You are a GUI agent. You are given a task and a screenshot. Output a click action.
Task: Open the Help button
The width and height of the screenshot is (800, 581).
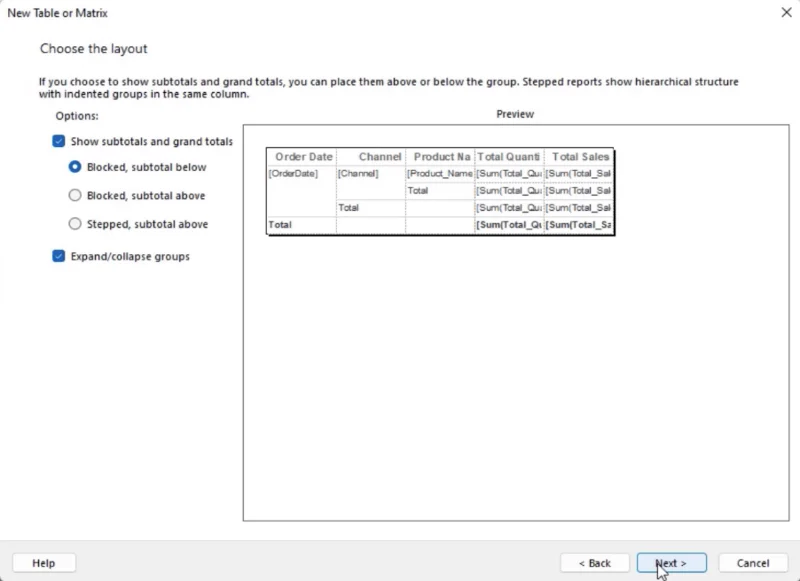(x=44, y=563)
